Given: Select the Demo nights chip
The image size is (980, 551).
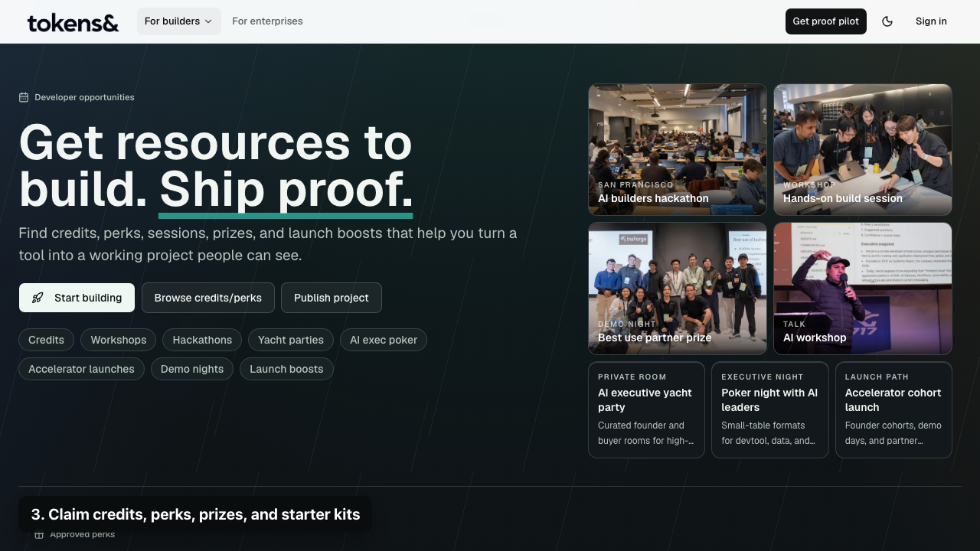Looking at the screenshot, I should click(x=192, y=369).
